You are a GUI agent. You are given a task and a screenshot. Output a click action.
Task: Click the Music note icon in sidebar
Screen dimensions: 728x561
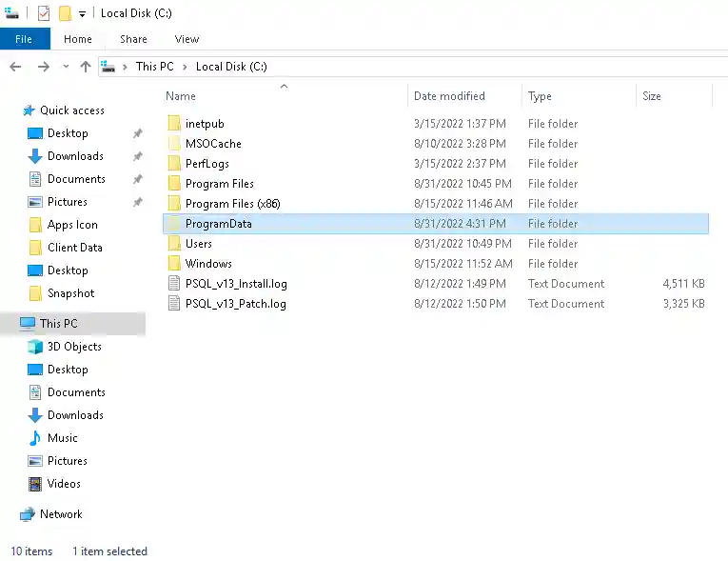point(35,438)
